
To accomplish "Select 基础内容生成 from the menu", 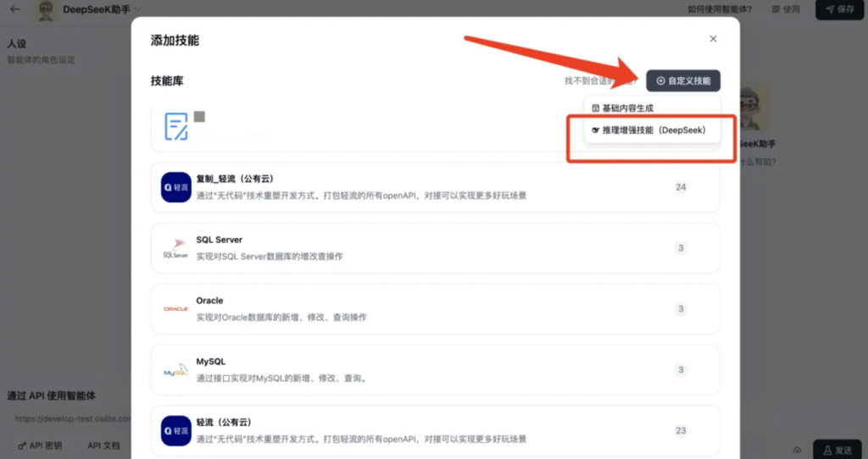I will (x=623, y=108).
